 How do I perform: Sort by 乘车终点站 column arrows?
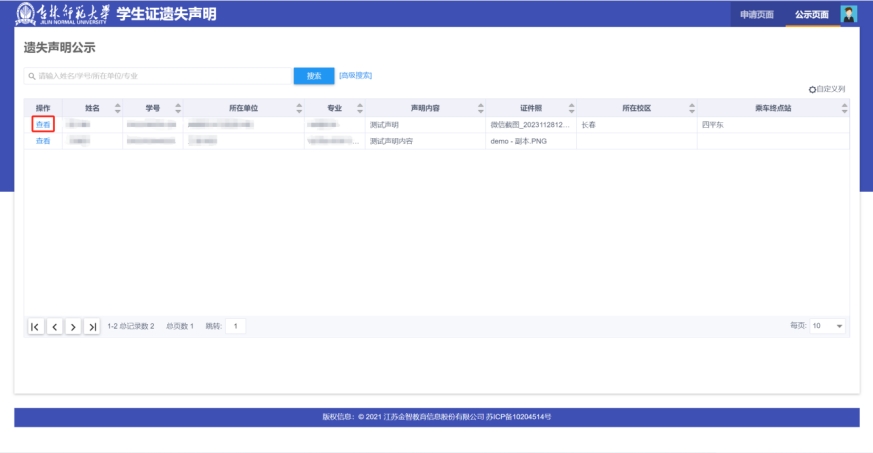click(x=843, y=108)
